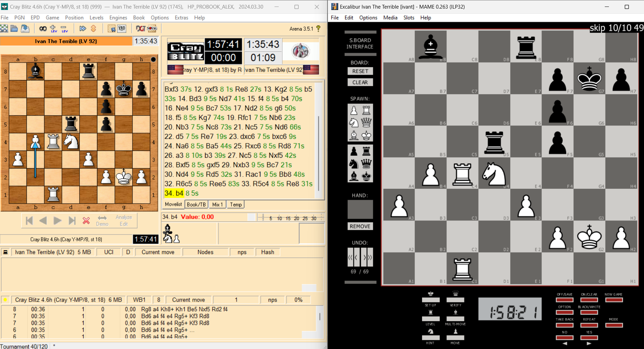Open the Engines menu in Arena
Viewport: 644px width, 349px height.
(118, 18)
